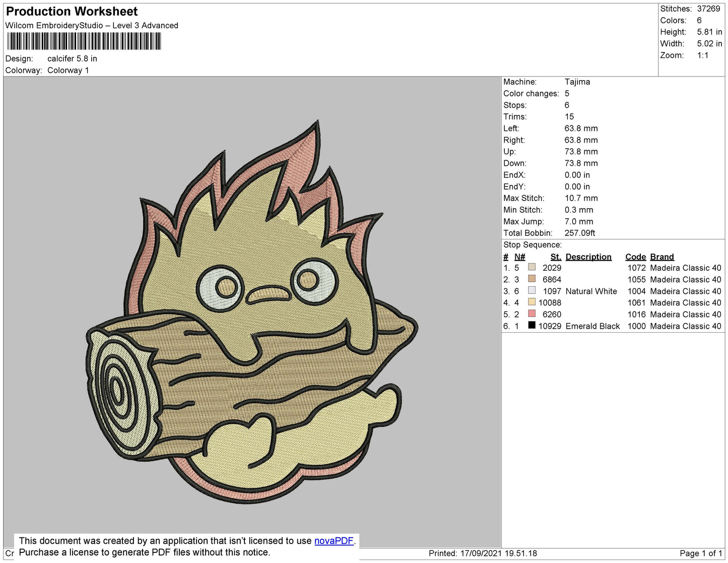The image size is (728, 563).
Task: Click the Code column header
Action: 635,257
